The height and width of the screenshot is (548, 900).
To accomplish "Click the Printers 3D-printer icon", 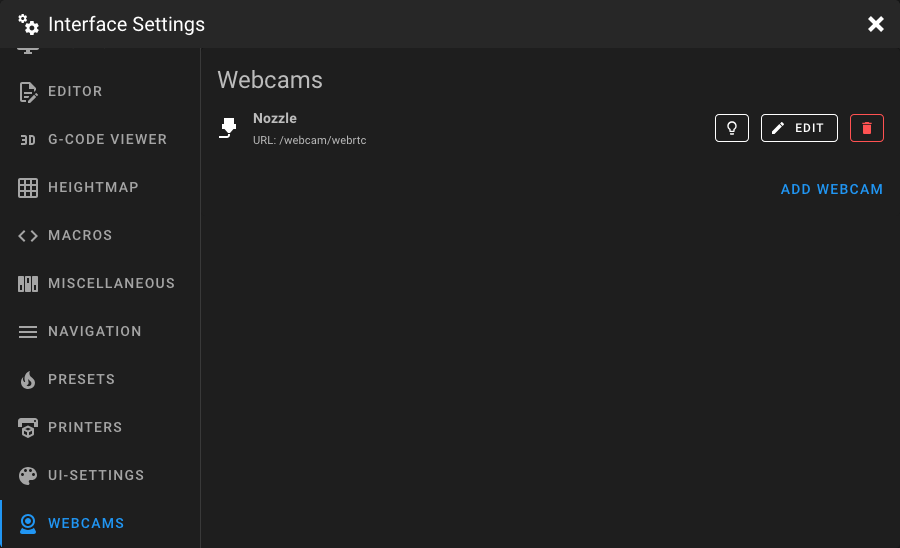I will click(28, 427).
